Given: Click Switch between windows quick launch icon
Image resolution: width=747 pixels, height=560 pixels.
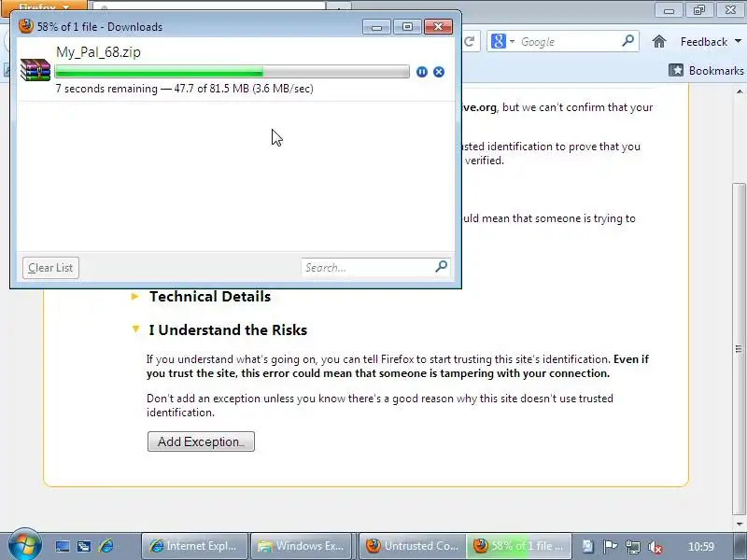Looking at the screenshot, I should [x=84, y=546].
